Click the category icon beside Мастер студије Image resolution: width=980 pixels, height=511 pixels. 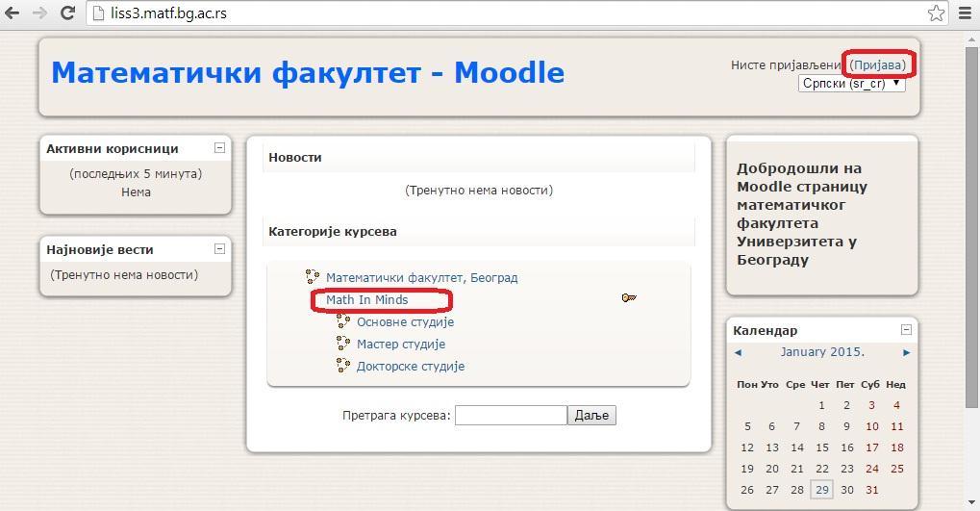pyautogui.click(x=343, y=343)
